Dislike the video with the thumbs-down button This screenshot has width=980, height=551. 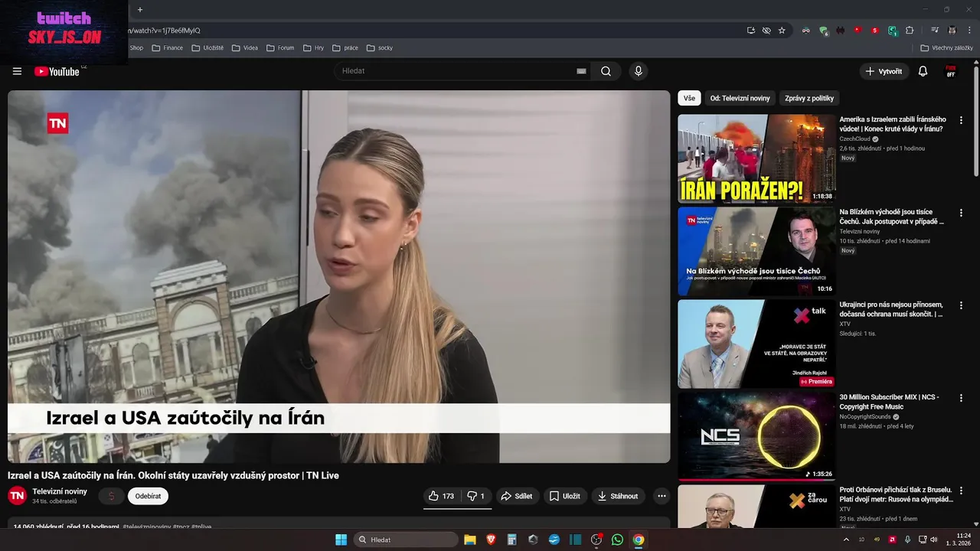point(475,496)
